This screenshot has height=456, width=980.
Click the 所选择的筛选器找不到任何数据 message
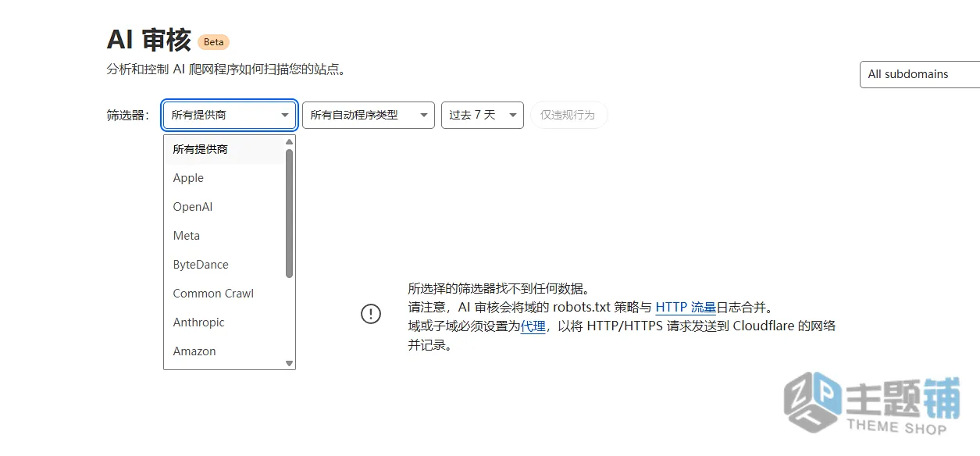tap(498, 288)
